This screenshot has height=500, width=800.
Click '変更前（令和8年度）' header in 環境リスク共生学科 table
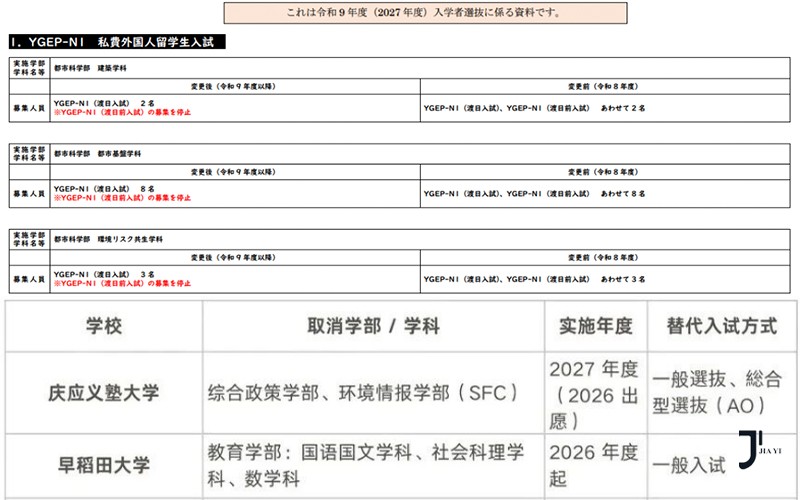pyautogui.click(x=603, y=258)
